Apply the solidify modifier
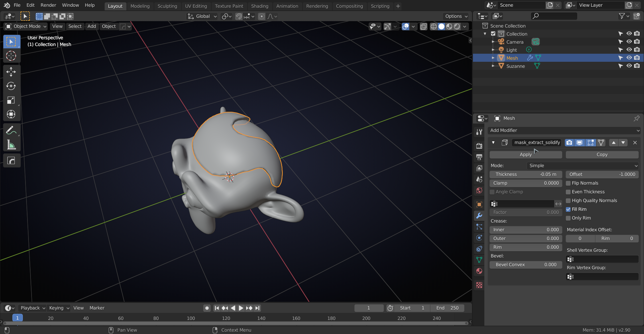The height and width of the screenshot is (334, 644). [526, 155]
